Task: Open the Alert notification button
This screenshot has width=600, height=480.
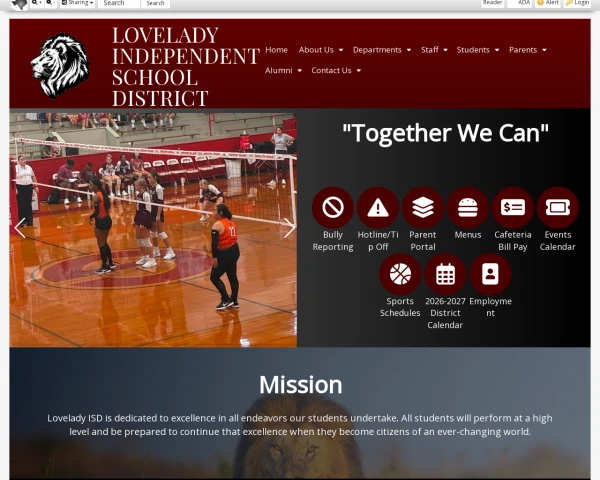Action: point(548,3)
